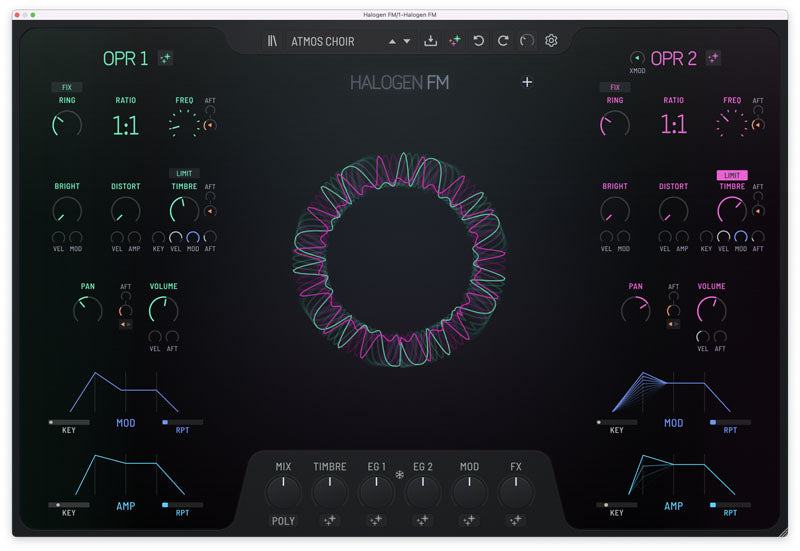Toggle the FIX button for OPR 2

point(615,87)
